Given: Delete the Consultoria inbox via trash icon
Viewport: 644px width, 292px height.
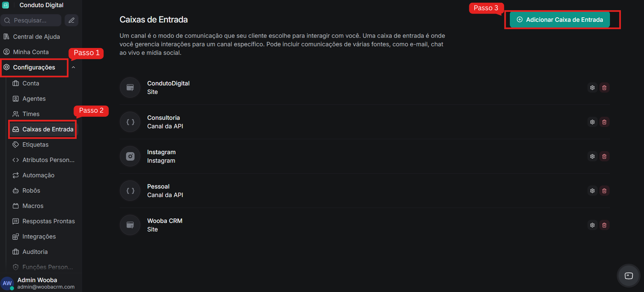Looking at the screenshot, I should click(x=604, y=122).
